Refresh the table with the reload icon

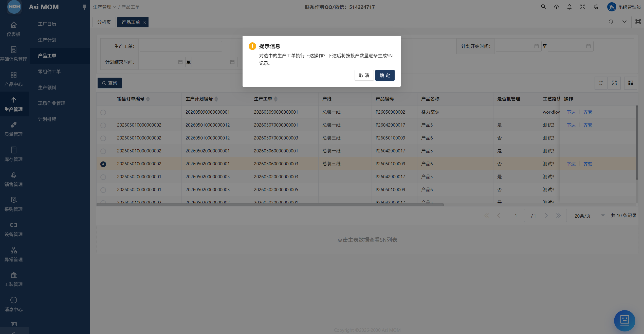601,83
